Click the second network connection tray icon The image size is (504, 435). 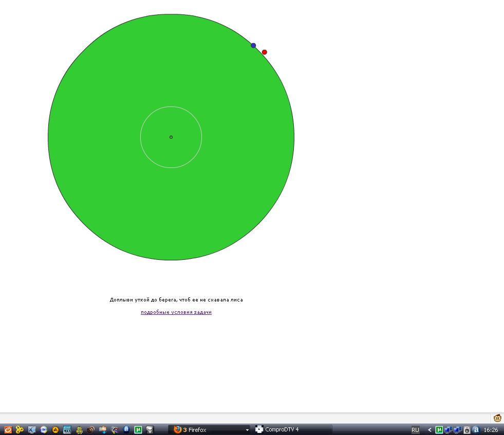(x=457, y=430)
